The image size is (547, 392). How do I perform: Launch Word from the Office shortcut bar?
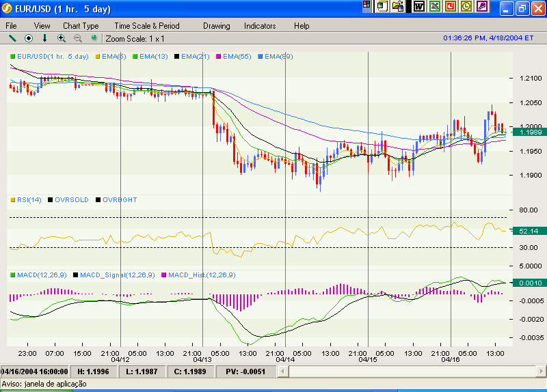pos(418,7)
